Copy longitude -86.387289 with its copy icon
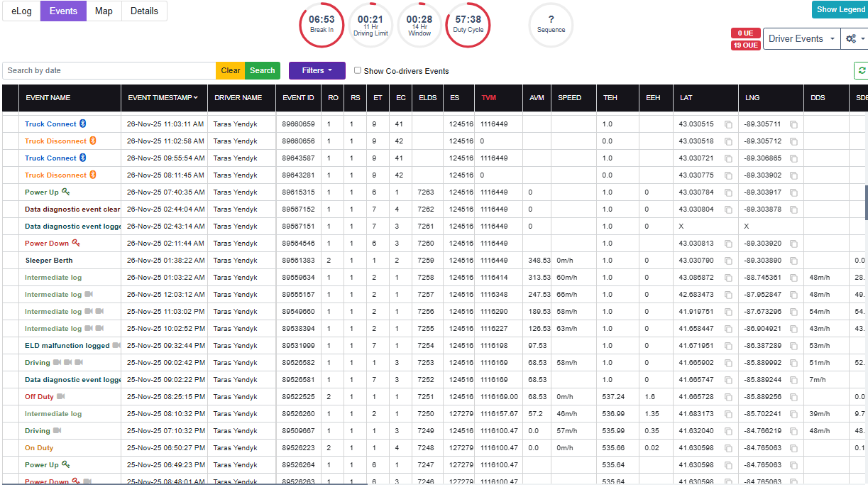Viewport: 868px width, 485px height. tap(793, 346)
